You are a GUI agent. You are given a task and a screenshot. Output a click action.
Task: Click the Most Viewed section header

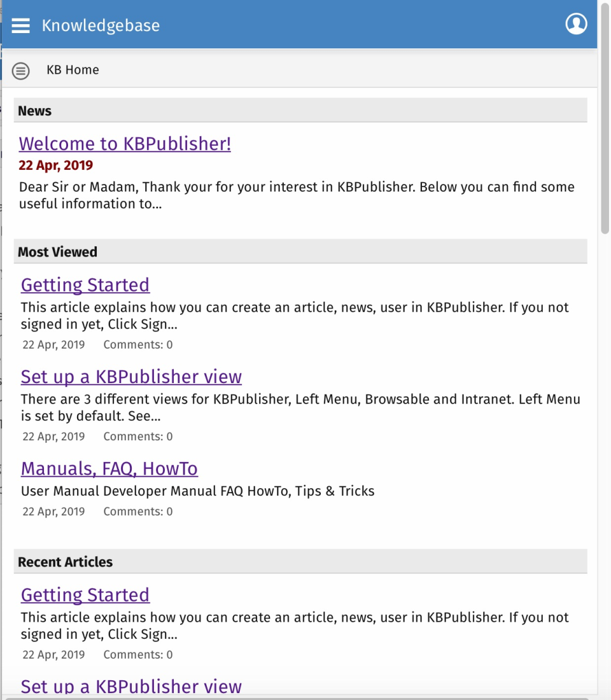coord(57,251)
